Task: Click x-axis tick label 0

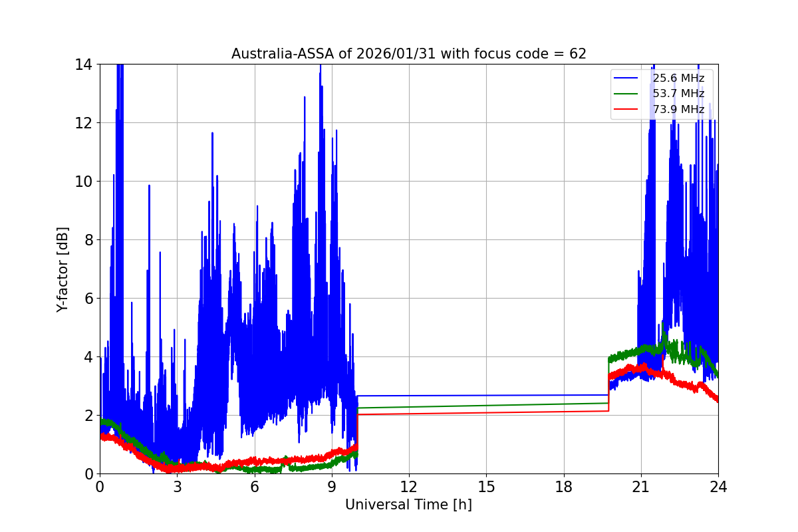Action: click(x=100, y=487)
